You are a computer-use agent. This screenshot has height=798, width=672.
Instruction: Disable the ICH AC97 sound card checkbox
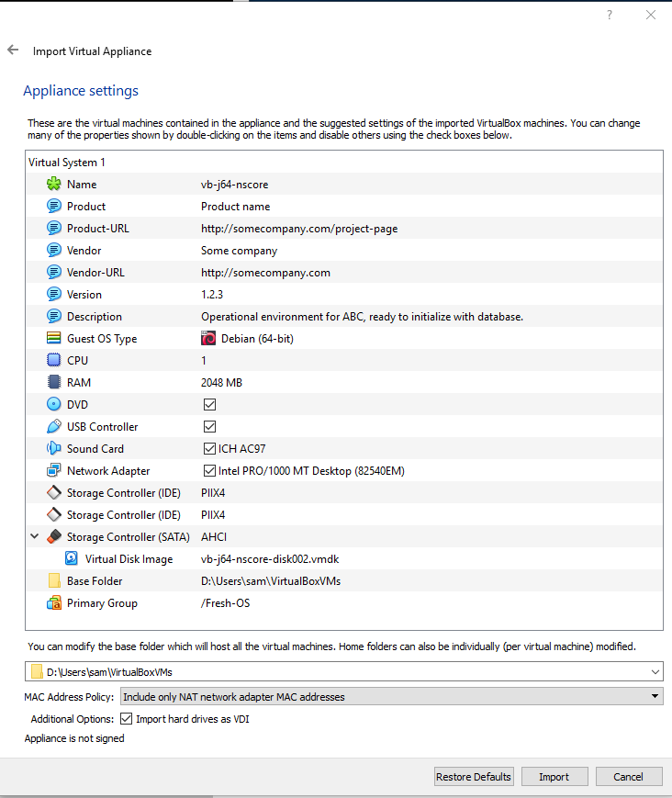pyautogui.click(x=208, y=448)
